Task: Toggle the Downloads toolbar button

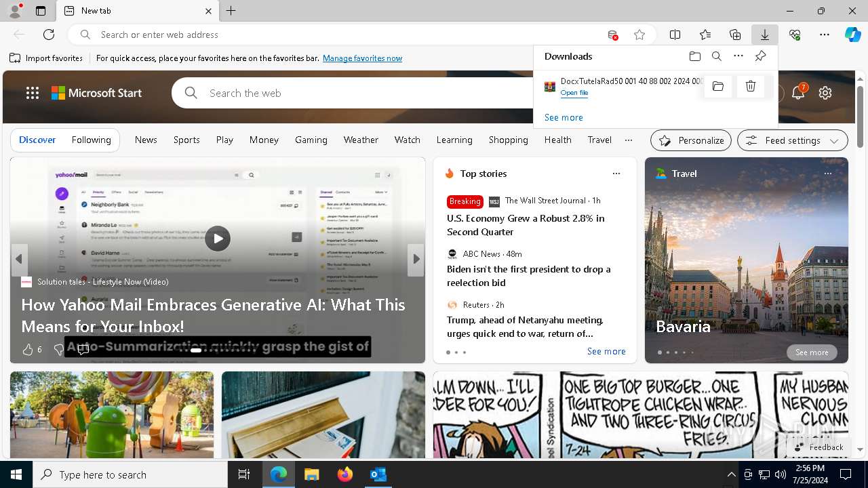Action: point(765,35)
